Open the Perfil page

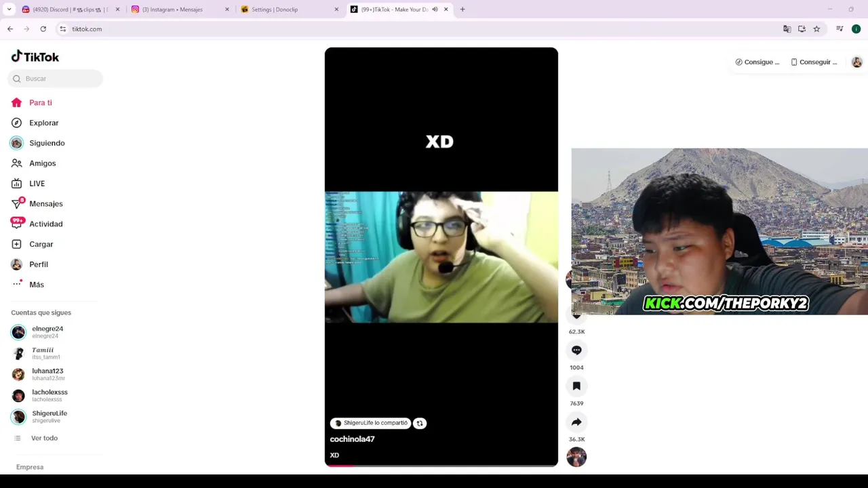38,264
